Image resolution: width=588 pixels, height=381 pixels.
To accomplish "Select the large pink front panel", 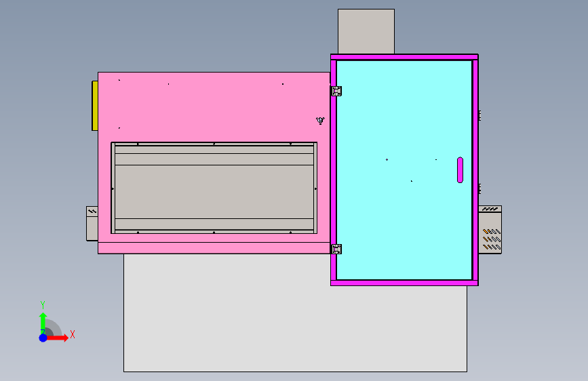I will point(214,107).
